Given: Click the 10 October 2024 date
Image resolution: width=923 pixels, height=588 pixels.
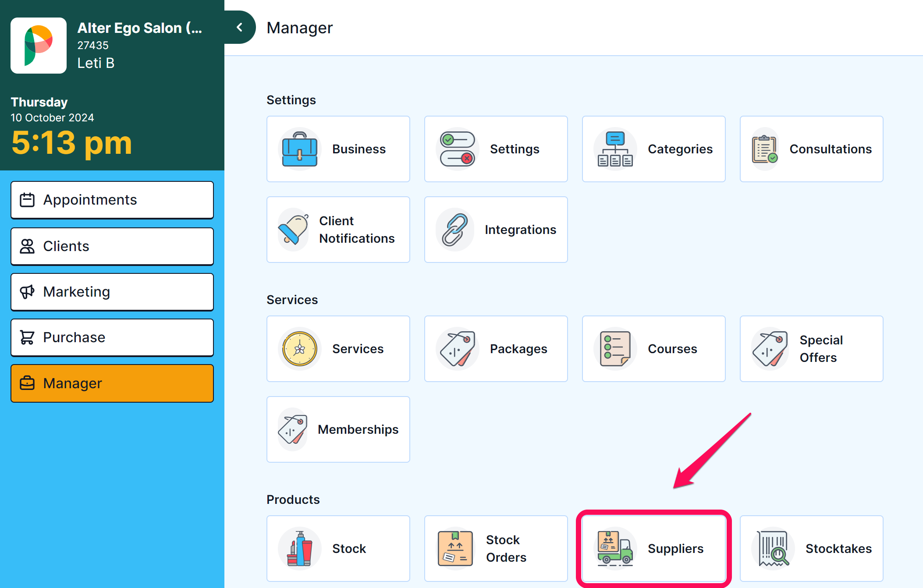Looking at the screenshot, I should [52, 117].
